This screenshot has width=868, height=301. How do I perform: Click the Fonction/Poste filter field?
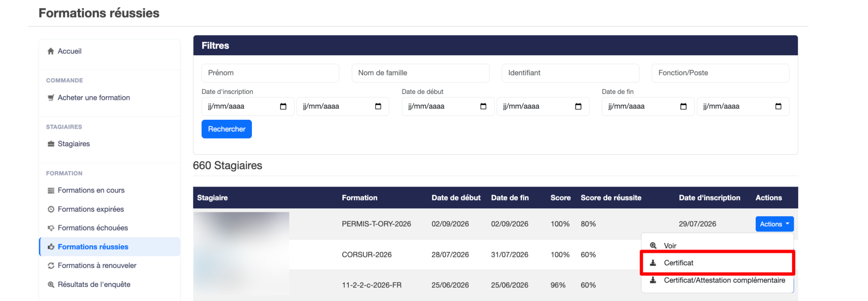(x=720, y=73)
